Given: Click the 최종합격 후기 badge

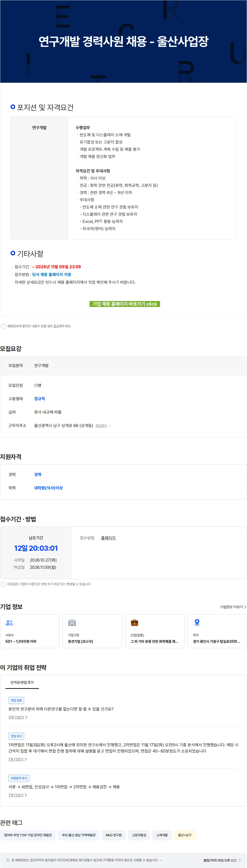Looking at the screenshot, I should coord(19,778).
